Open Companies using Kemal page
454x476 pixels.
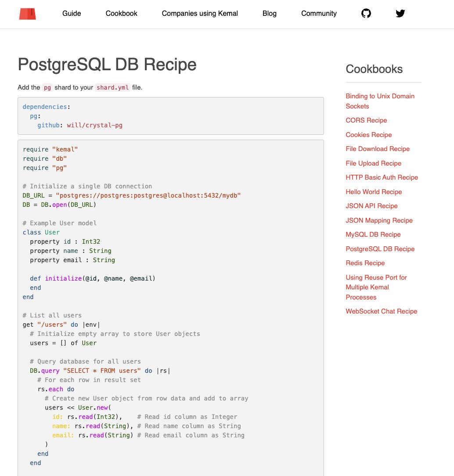click(x=200, y=13)
